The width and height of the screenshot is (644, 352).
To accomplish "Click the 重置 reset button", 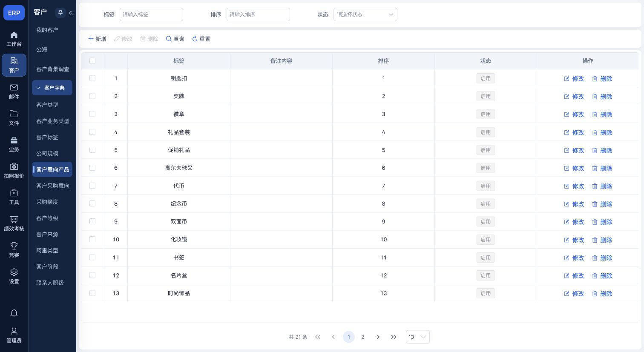I will point(201,39).
